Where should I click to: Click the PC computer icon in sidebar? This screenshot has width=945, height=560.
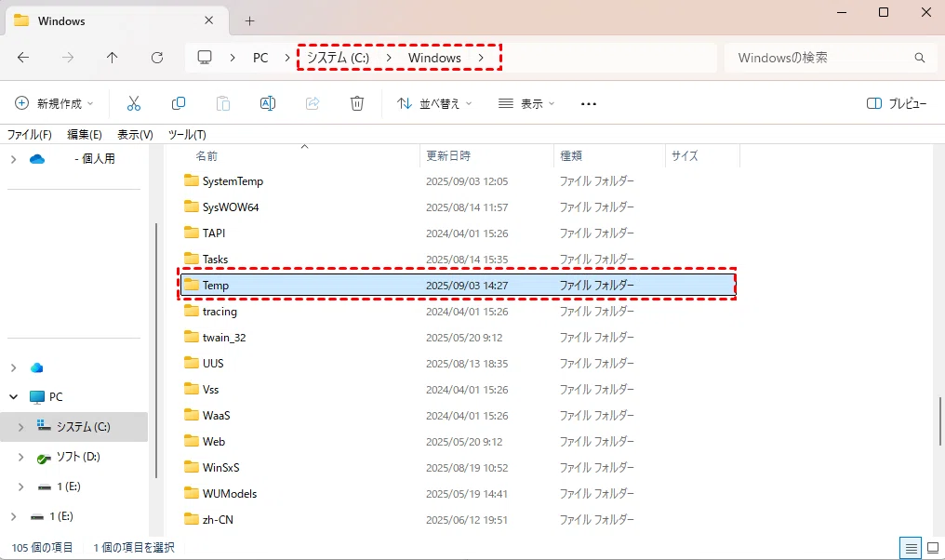point(37,396)
